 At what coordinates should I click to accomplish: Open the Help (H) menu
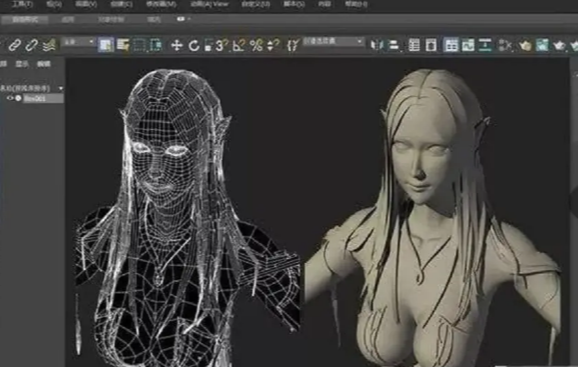pos(356,4)
